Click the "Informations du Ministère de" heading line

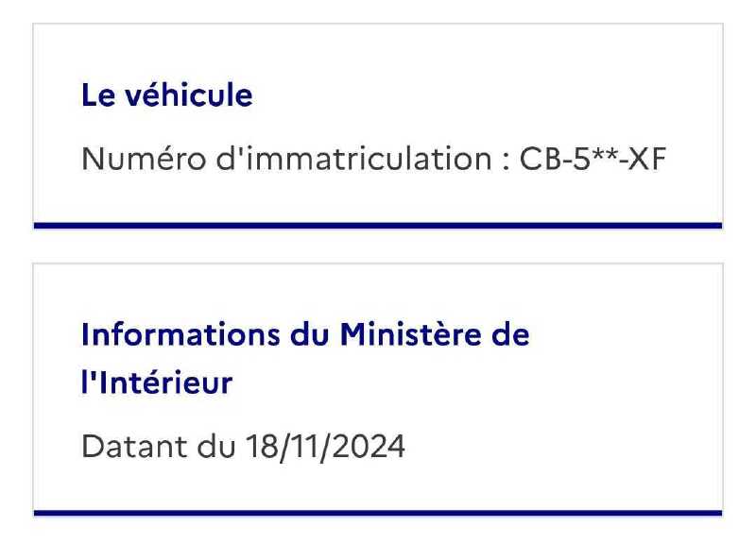coord(305,334)
